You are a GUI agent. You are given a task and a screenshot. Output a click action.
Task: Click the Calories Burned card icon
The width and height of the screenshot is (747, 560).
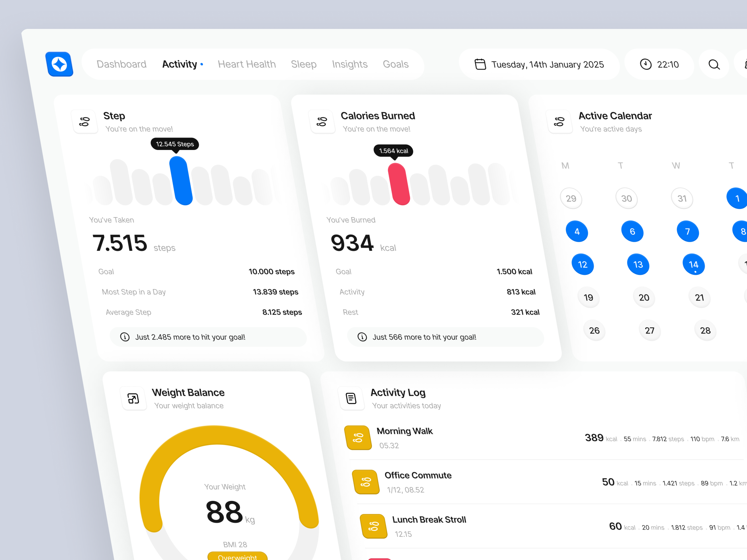tap(322, 122)
